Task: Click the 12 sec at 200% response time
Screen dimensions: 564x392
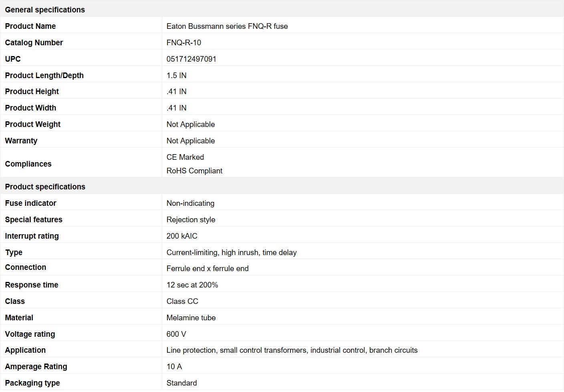Action: [x=192, y=285]
